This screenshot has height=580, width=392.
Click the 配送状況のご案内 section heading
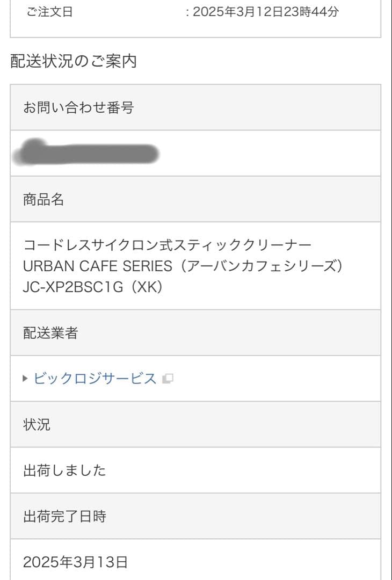(74, 61)
